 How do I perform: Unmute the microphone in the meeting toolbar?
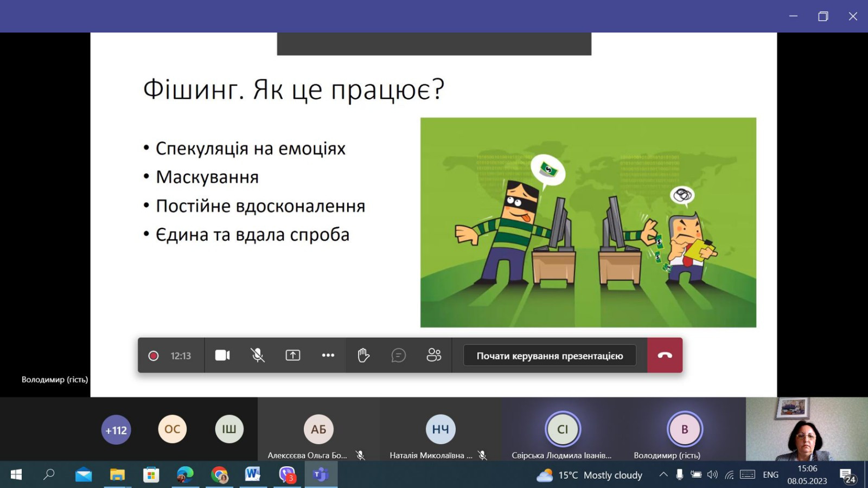point(258,355)
